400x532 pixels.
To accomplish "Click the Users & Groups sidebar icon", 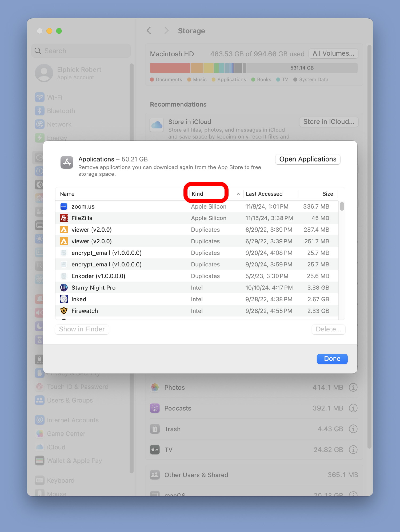I will 40,400.
